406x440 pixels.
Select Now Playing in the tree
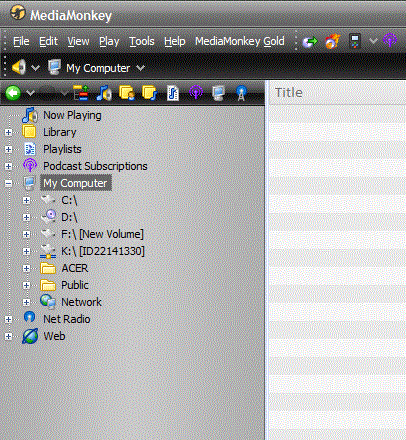72,115
